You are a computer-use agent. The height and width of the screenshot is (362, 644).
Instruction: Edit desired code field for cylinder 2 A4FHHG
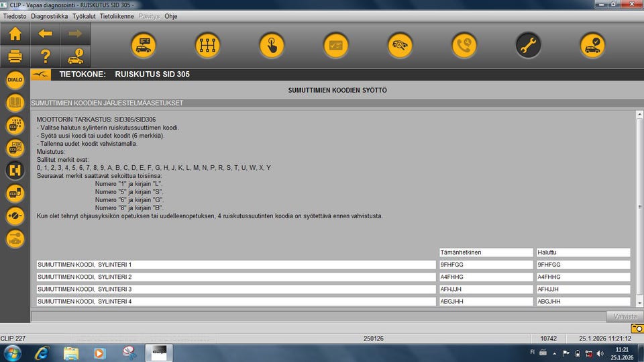(x=583, y=277)
